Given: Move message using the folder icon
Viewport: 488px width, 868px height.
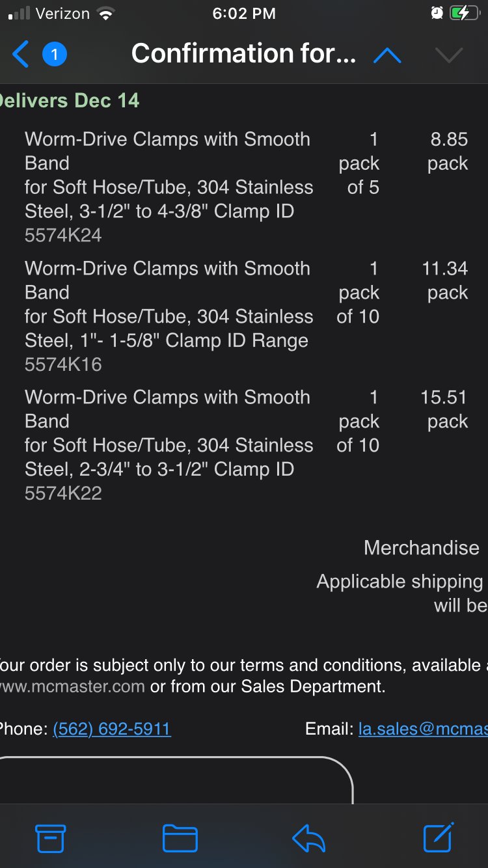Looking at the screenshot, I should point(180,838).
